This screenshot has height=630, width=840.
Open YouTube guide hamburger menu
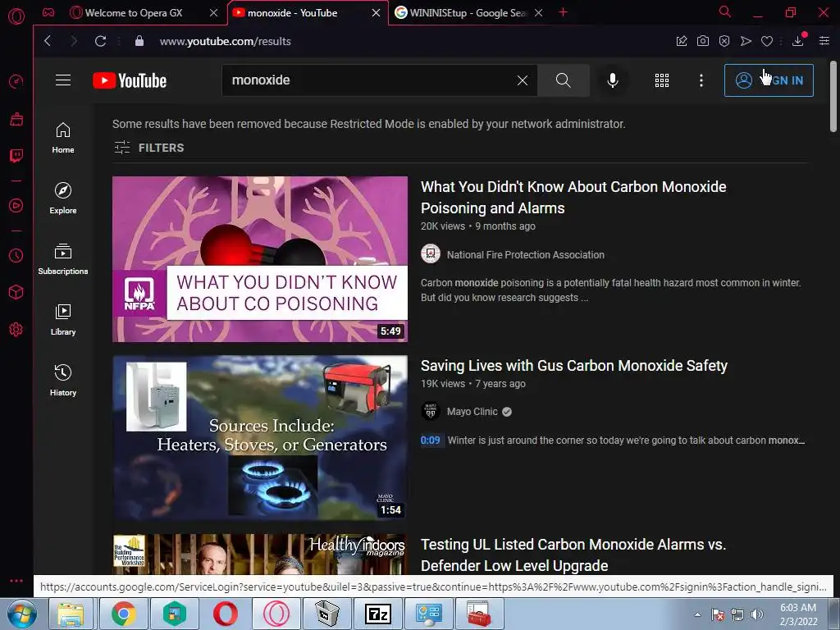(63, 80)
